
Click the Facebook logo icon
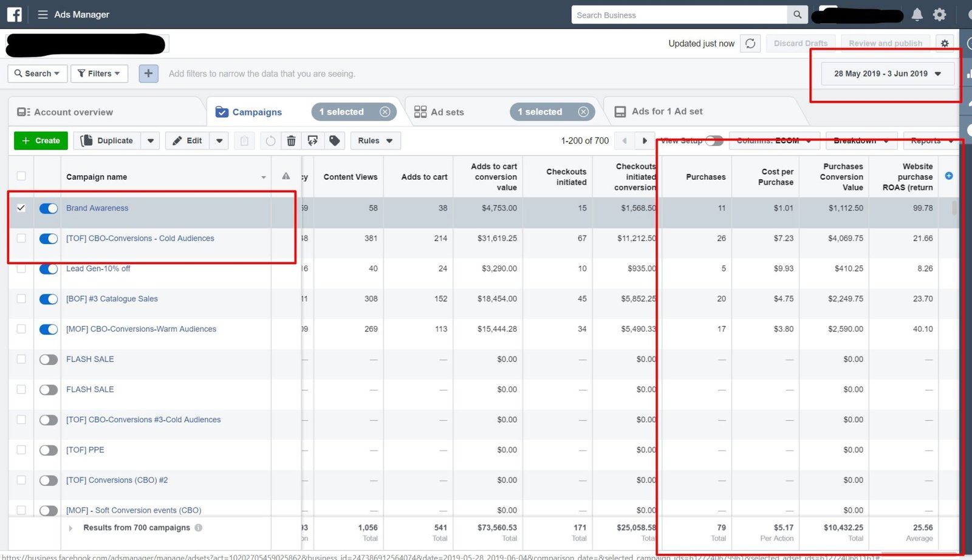click(15, 15)
